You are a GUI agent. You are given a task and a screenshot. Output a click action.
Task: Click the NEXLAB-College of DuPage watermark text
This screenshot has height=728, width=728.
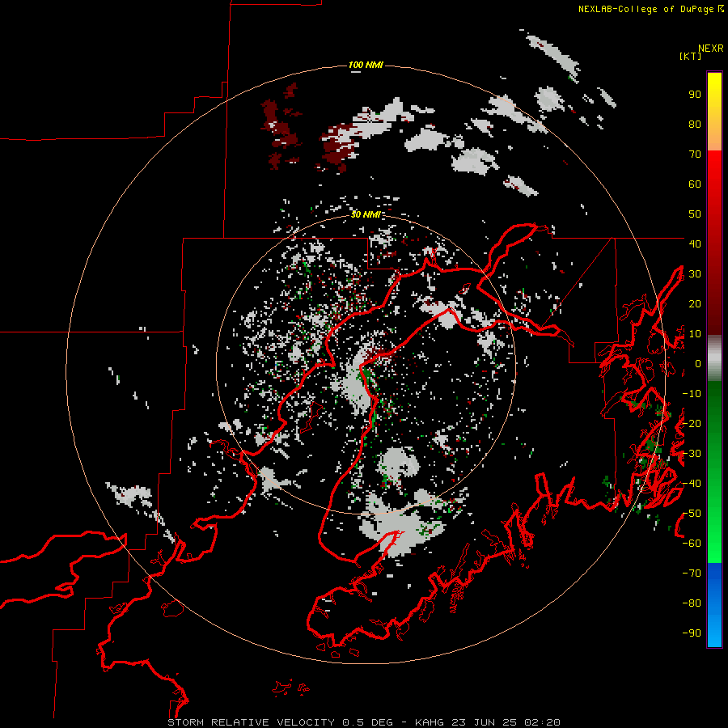(x=650, y=9)
